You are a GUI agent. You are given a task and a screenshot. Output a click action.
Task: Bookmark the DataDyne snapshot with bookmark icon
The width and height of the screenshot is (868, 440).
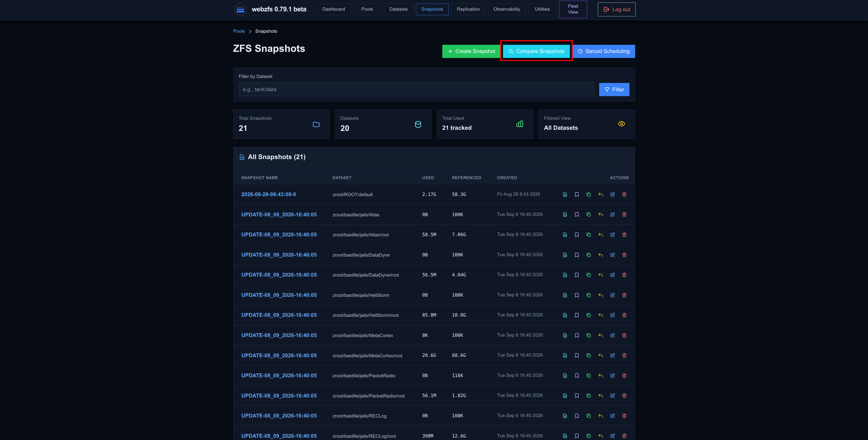click(x=577, y=255)
